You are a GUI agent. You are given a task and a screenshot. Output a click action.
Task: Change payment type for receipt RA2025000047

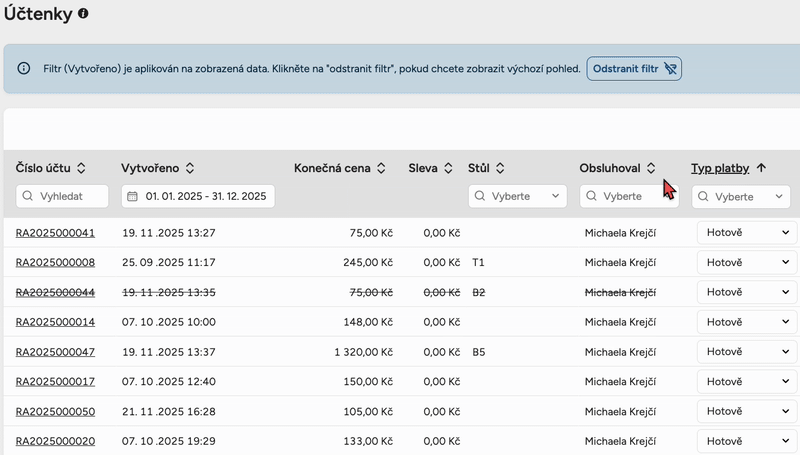coord(746,352)
